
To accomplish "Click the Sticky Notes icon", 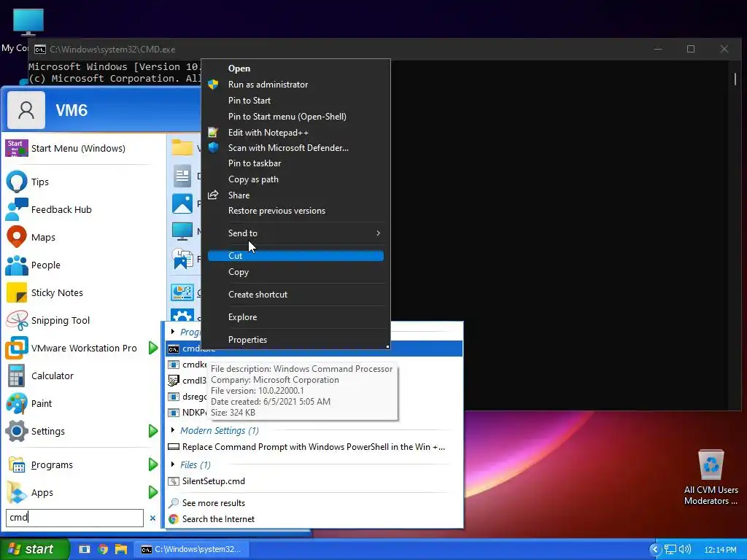I will point(17,293).
